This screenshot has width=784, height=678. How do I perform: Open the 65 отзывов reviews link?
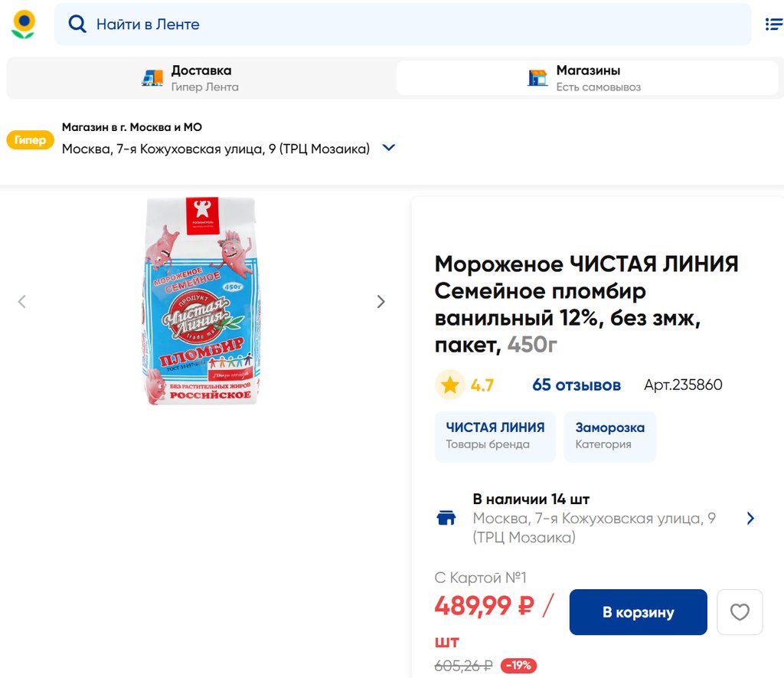click(576, 385)
